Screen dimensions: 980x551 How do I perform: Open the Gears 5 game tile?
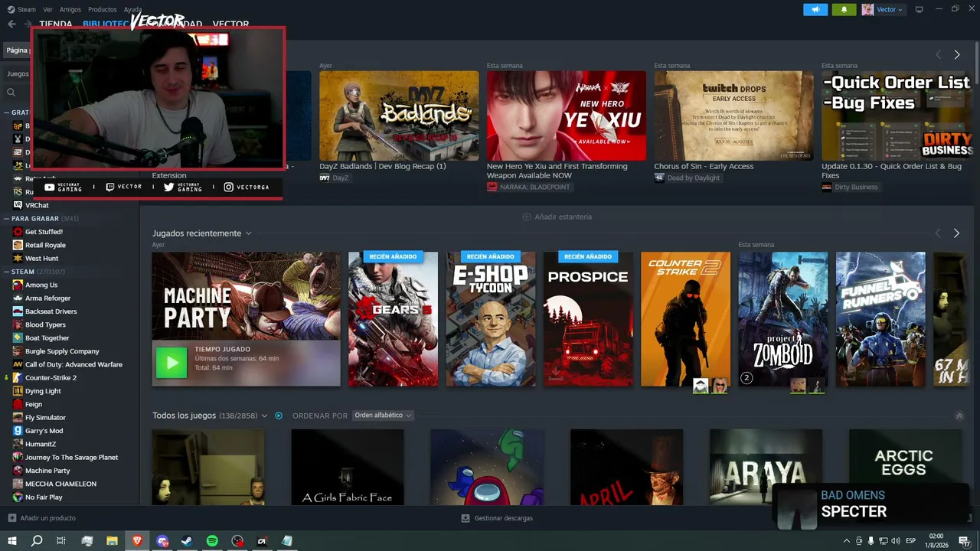[393, 319]
